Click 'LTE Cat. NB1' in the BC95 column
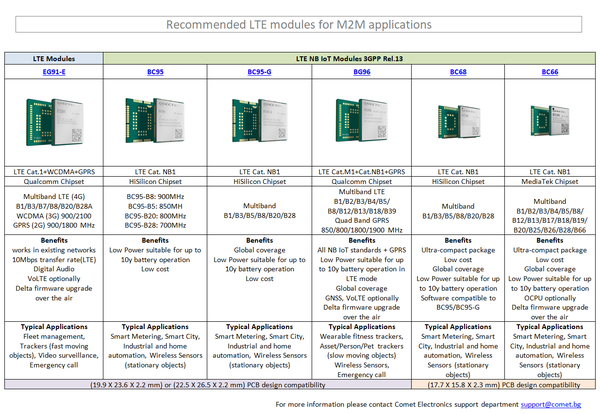Viewport: 600px width, 414px height. [x=155, y=172]
